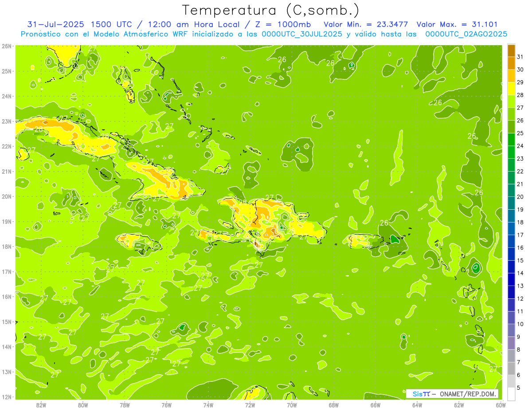Click blue legend swatch between 14 and 15
The height and width of the screenshot is (411, 532).
pos(511,267)
